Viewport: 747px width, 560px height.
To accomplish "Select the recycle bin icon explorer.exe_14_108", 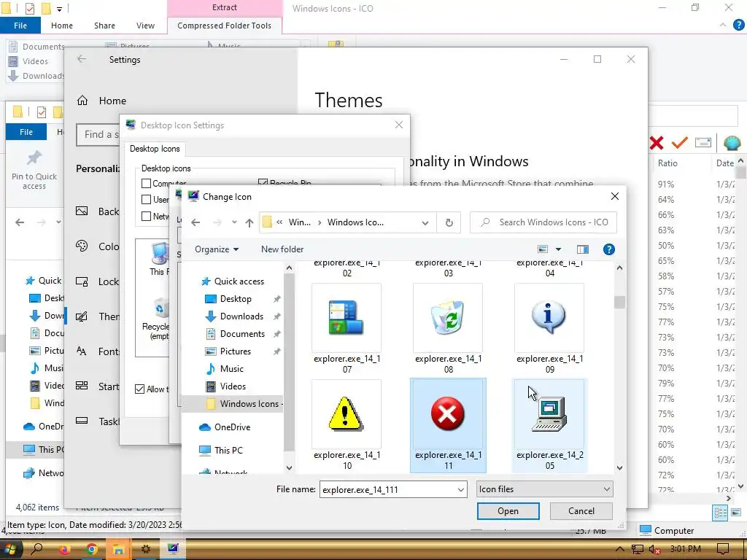I will point(448,329).
